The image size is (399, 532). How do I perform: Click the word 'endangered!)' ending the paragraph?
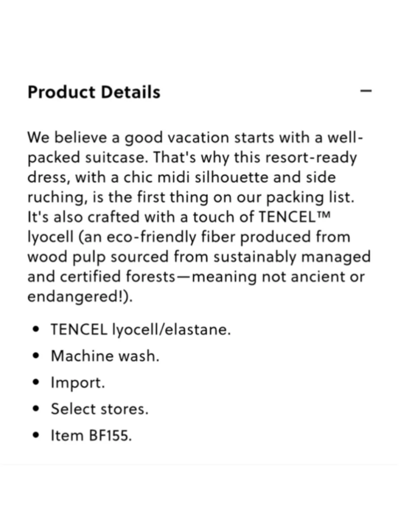[80, 297]
